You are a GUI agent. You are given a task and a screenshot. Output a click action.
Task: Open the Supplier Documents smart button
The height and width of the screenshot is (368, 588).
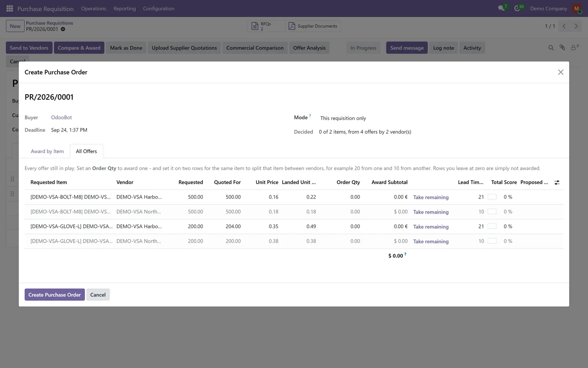[313, 26]
